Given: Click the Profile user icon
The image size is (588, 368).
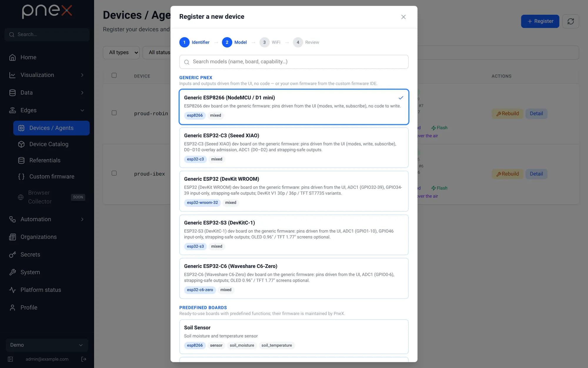Looking at the screenshot, I should tap(12, 308).
